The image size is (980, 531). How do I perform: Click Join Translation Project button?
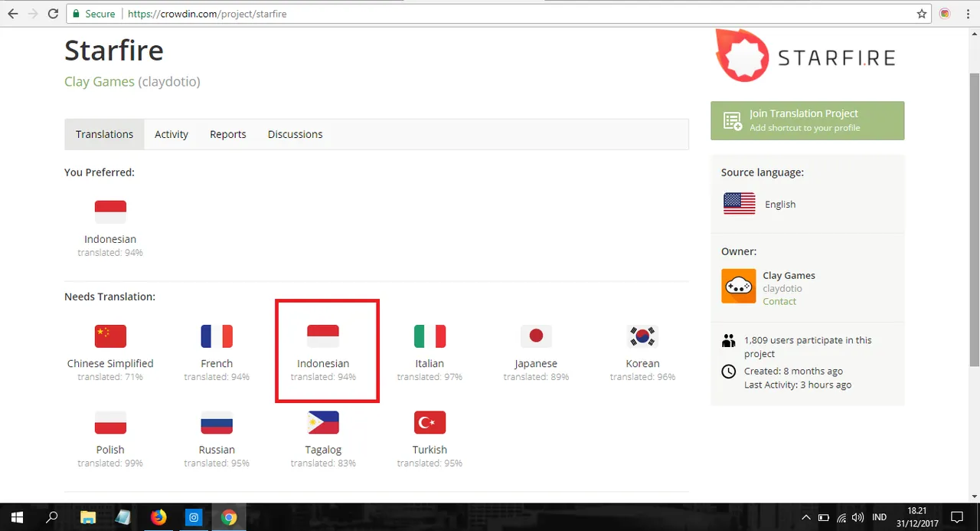point(807,120)
